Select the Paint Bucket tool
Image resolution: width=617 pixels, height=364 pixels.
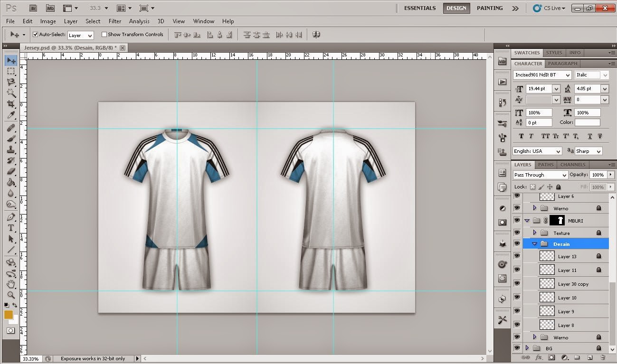pos(11,182)
